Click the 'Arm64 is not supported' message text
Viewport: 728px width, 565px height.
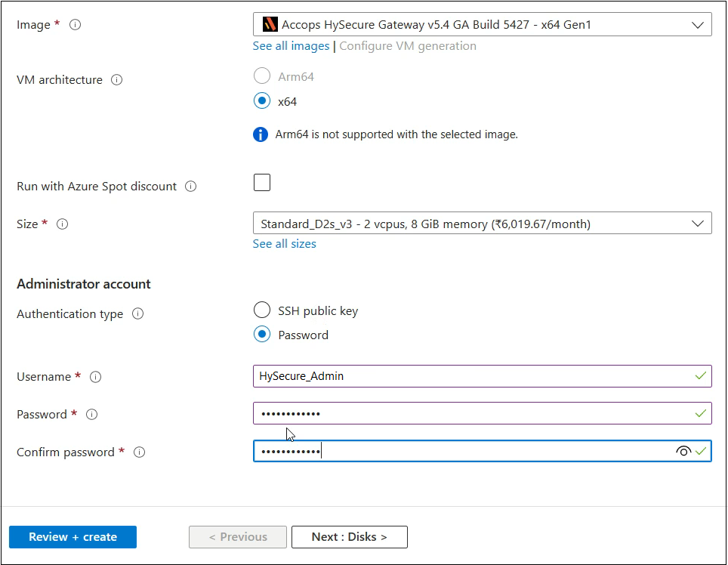click(396, 134)
